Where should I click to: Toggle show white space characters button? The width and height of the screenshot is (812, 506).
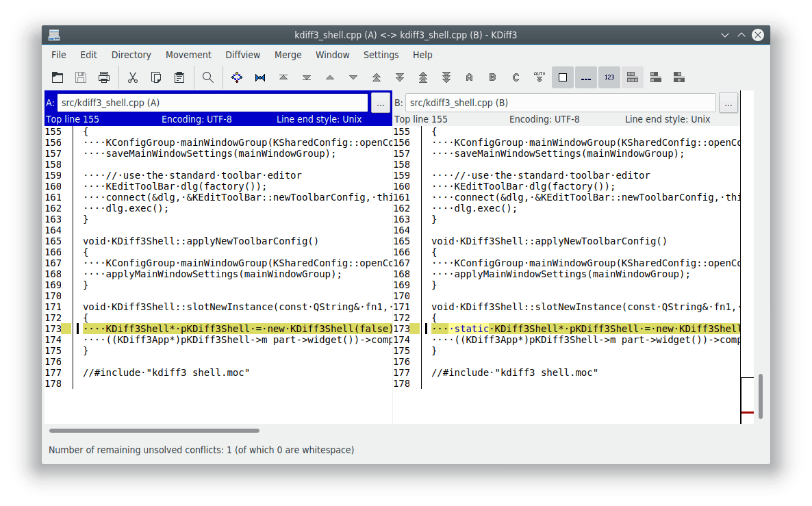click(x=586, y=77)
